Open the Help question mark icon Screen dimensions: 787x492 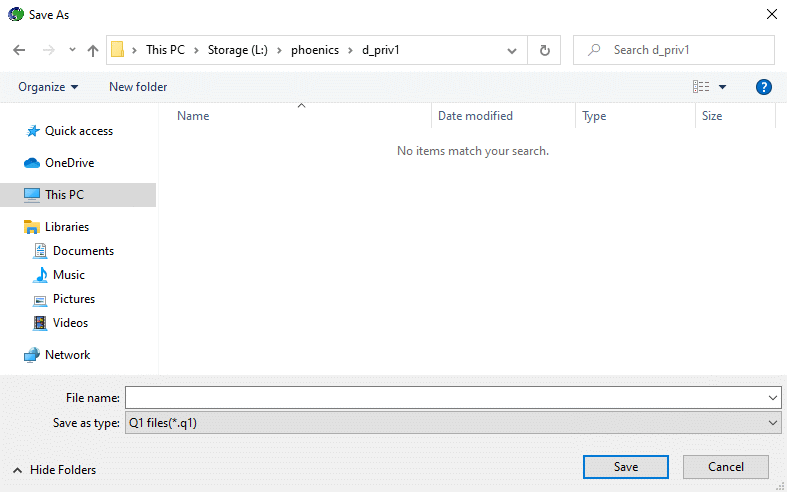tap(764, 87)
